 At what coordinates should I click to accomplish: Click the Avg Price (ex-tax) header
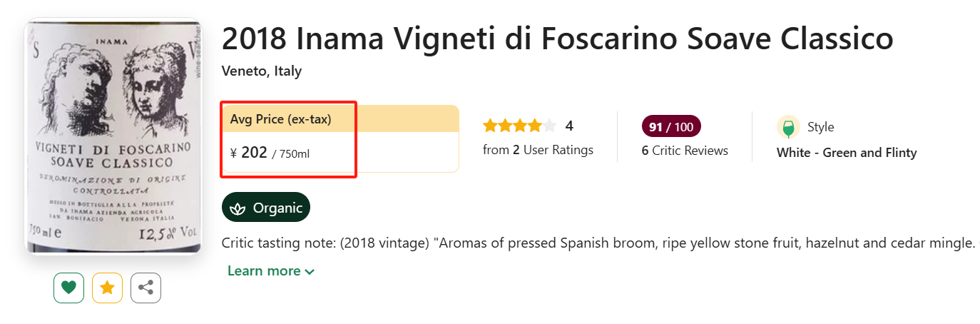[x=280, y=119]
